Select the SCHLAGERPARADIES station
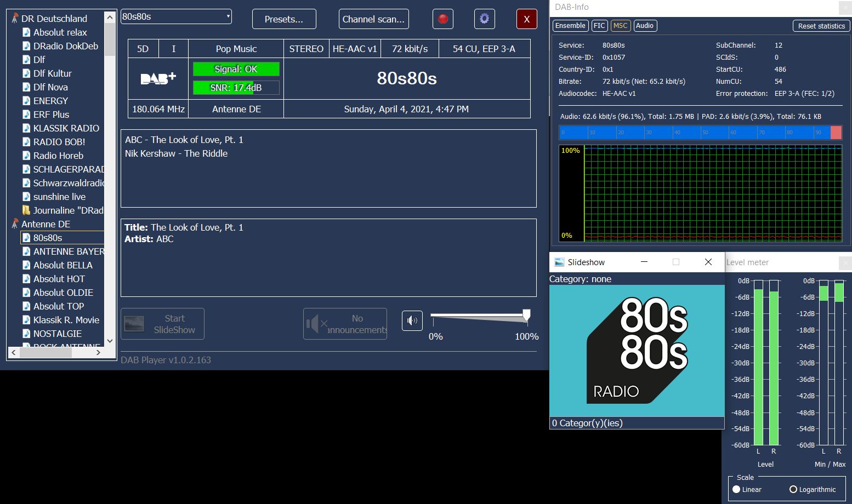 point(69,169)
